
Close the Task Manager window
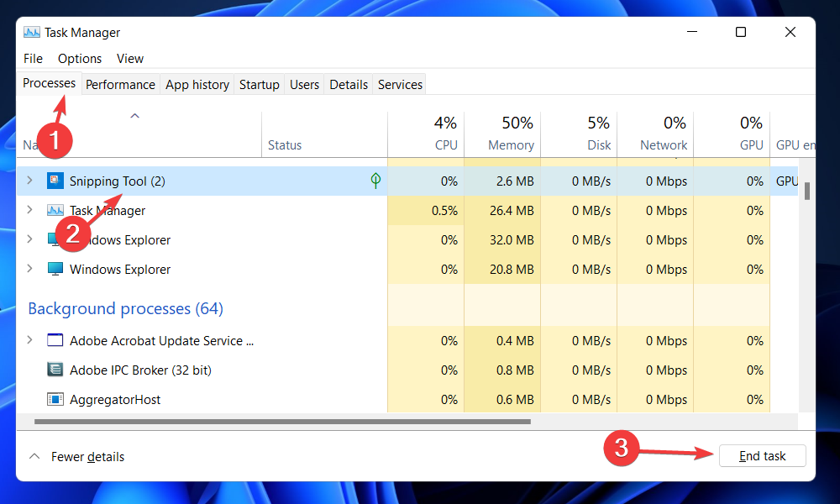click(790, 32)
